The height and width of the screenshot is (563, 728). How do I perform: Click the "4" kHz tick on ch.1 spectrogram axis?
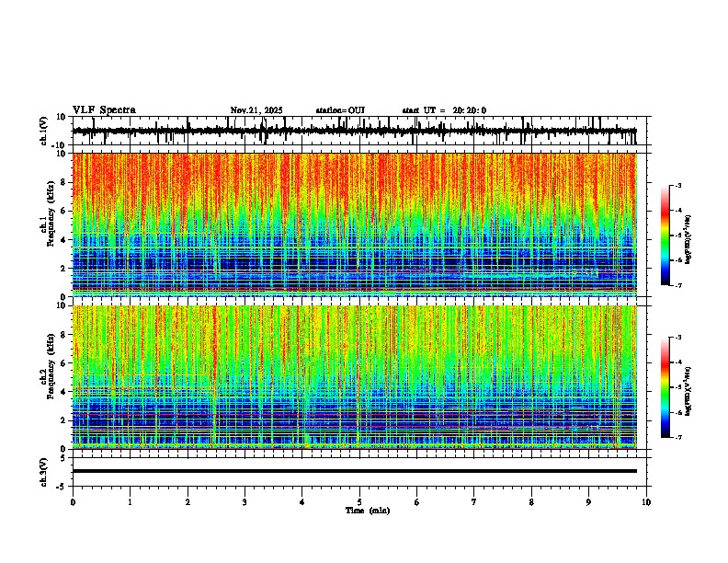(x=64, y=240)
